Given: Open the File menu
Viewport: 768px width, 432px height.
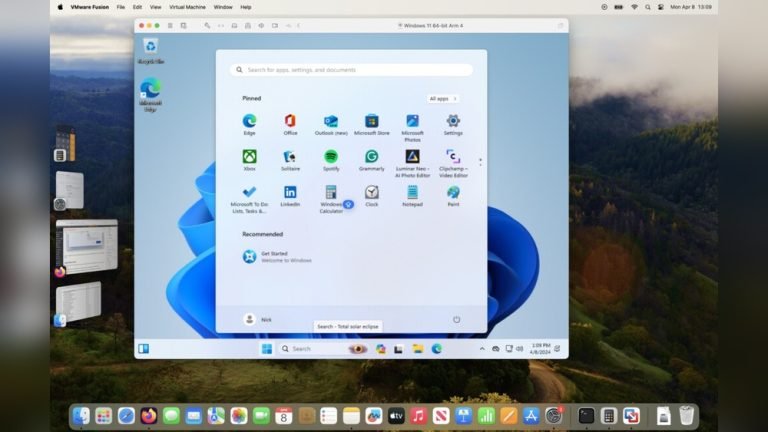Looking at the screenshot, I should (x=120, y=7).
